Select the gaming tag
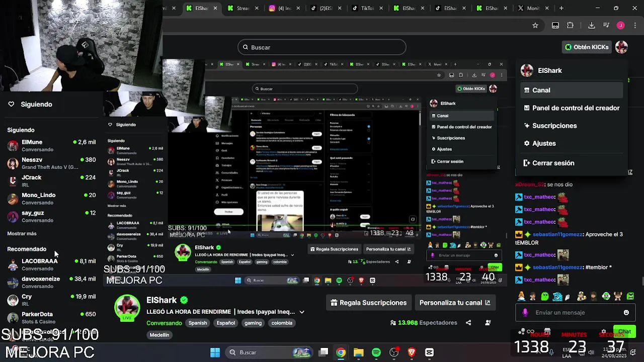Viewport: 644px width, 362px height. [x=253, y=323]
